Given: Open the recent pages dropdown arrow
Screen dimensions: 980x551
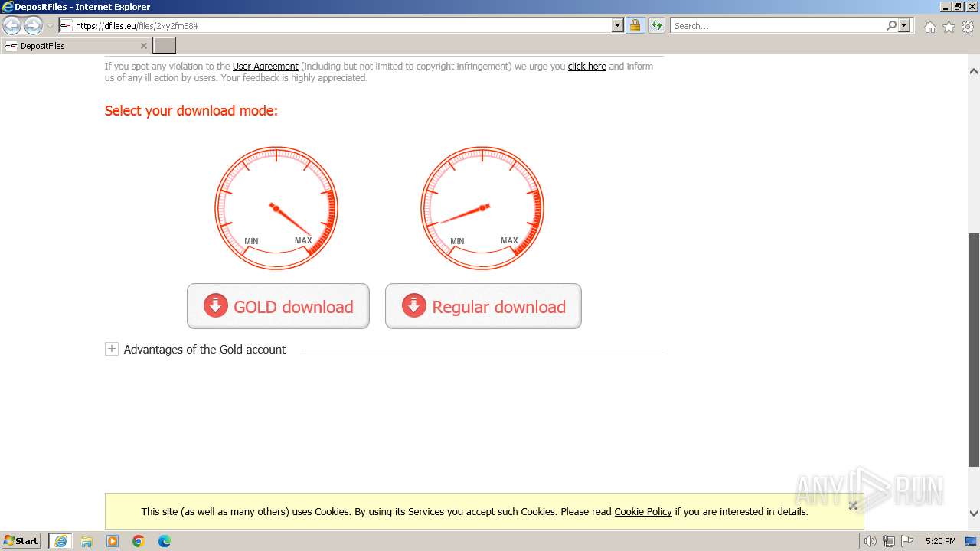Looking at the screenshot, I should [x=50, y=26].
